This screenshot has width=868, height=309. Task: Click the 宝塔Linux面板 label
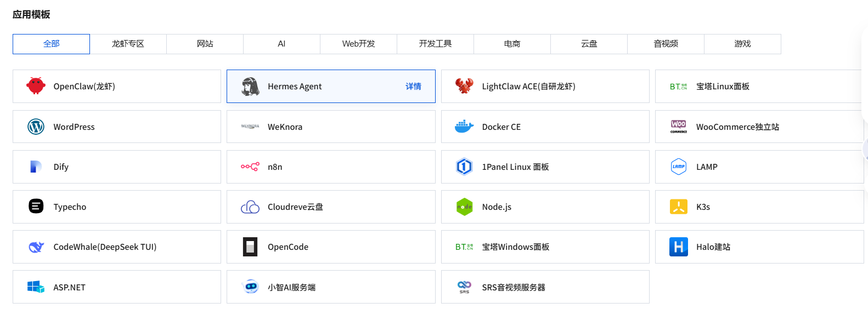(x=723, y=87)
